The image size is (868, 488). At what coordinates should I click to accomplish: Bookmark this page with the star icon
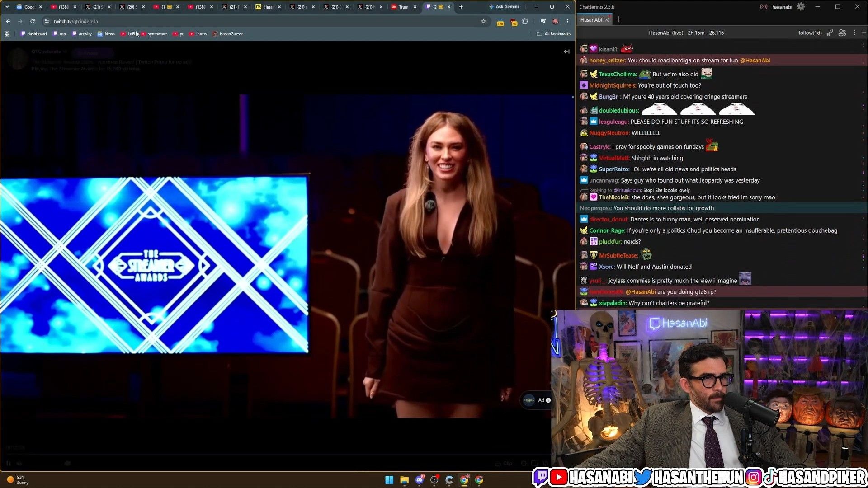483,21
